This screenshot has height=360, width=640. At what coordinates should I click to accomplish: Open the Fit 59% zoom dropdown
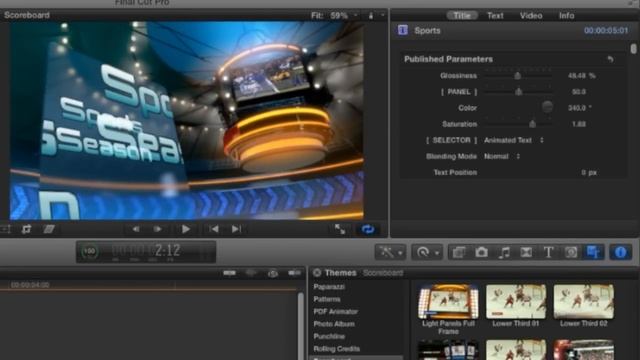coord(334,16)
